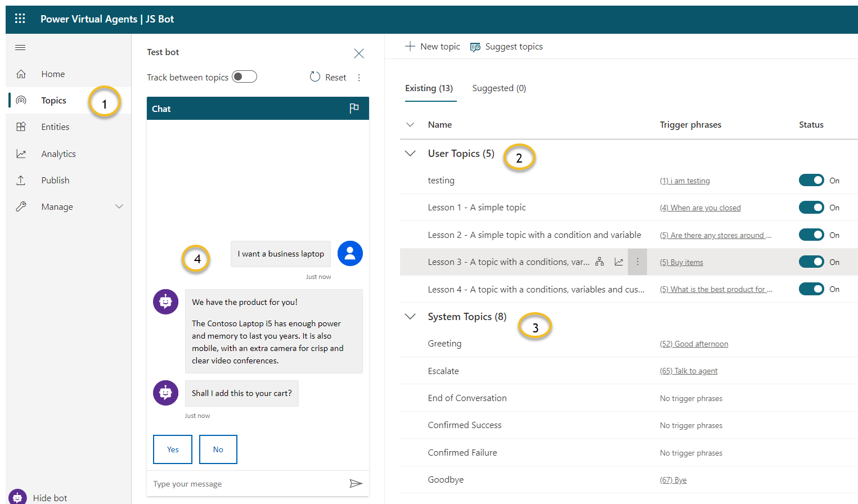Open the app launcher waffle icon
Image resolution: width=858 pixels, height=504 pixels.
click(x=20, y=19)
